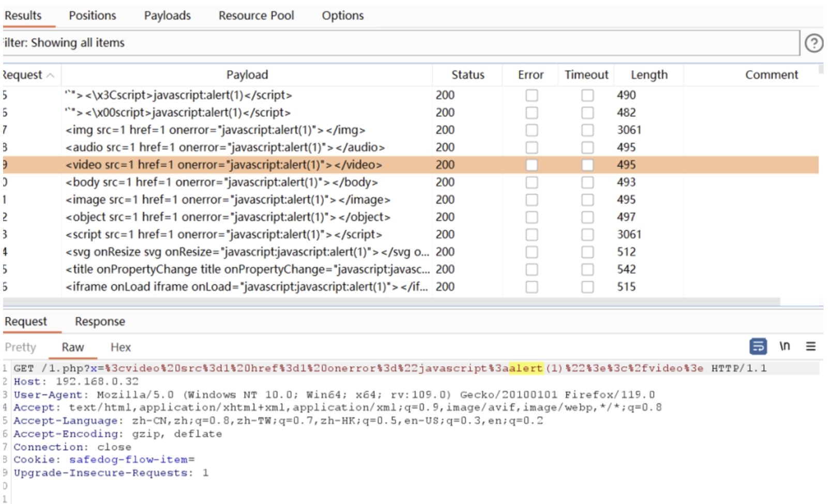Click the length value 512

626,252
